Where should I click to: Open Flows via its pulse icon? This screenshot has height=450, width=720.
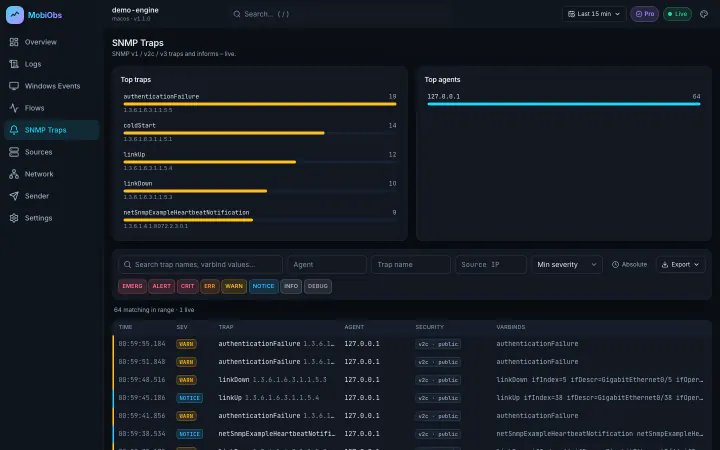click(14, 108)
